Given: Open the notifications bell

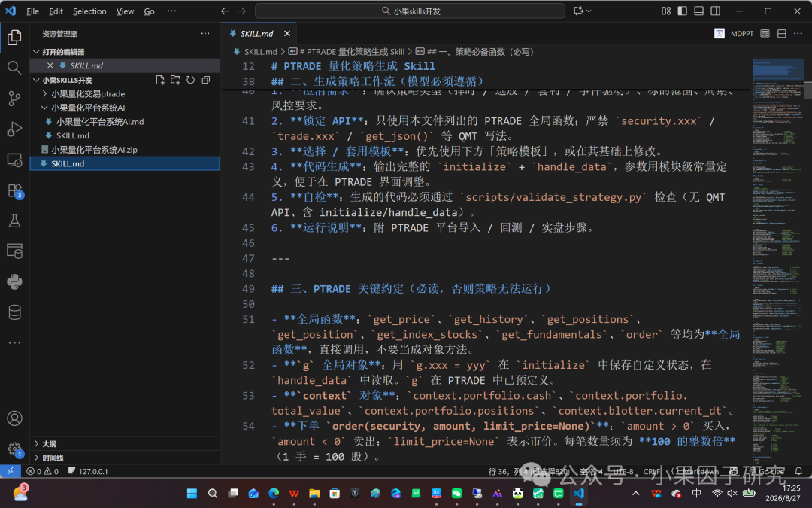Looking at the screenshot, I should click(x=798, y=471).
